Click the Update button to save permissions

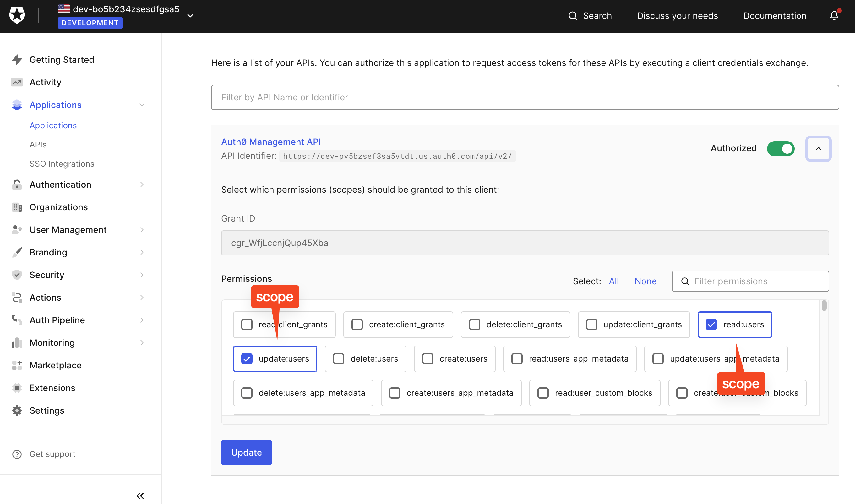coord(246,453)
